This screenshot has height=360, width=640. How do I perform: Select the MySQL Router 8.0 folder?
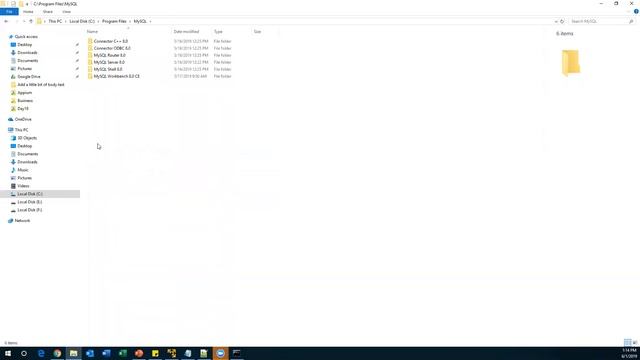tap(109, 55)
